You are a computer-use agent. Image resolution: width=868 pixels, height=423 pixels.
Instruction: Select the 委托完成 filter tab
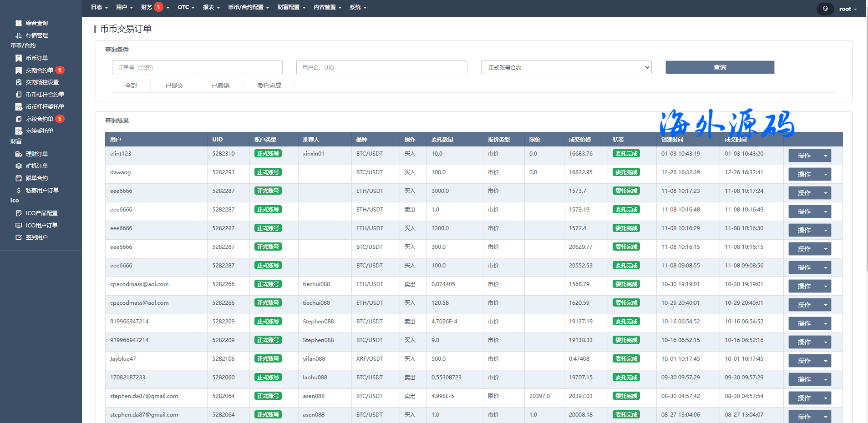pos(269,86)
